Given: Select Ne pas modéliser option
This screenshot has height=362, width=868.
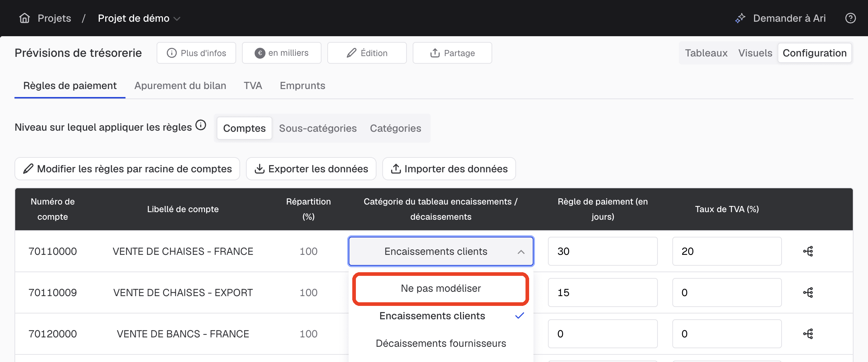Looking at the screenshot, I should pos(441,289).
